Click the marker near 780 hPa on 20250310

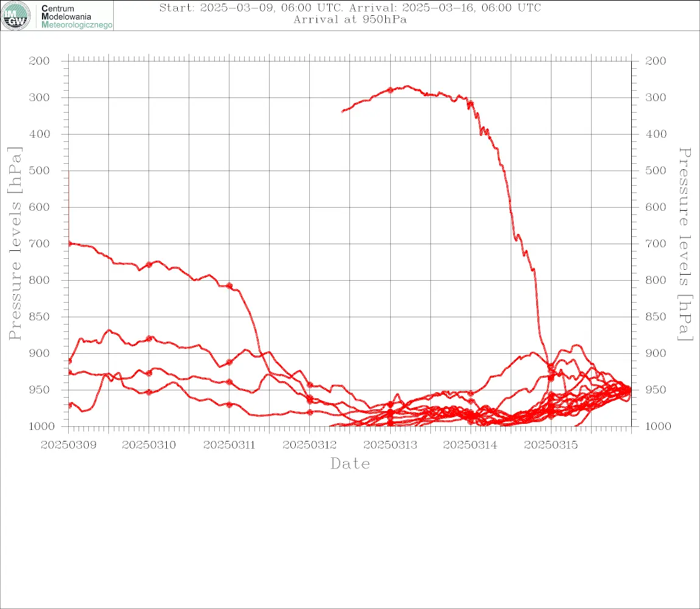(149, 264)
